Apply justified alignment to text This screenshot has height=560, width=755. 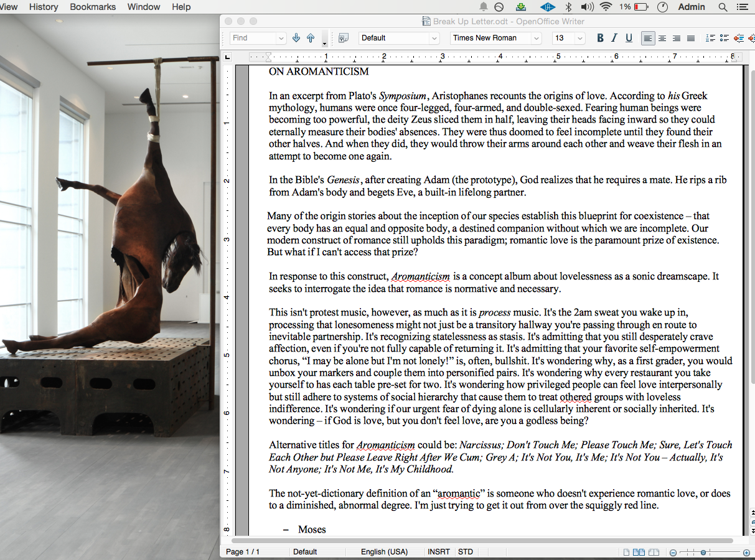click(690, 38)
